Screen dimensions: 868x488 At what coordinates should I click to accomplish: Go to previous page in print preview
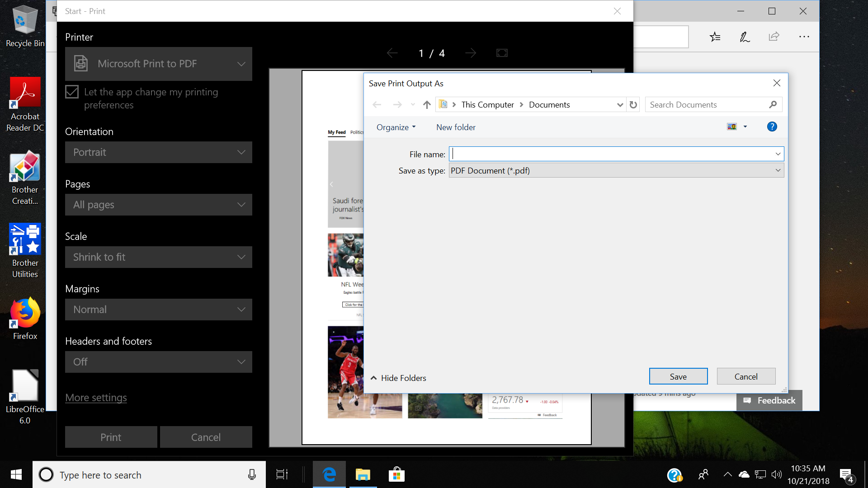392,53
